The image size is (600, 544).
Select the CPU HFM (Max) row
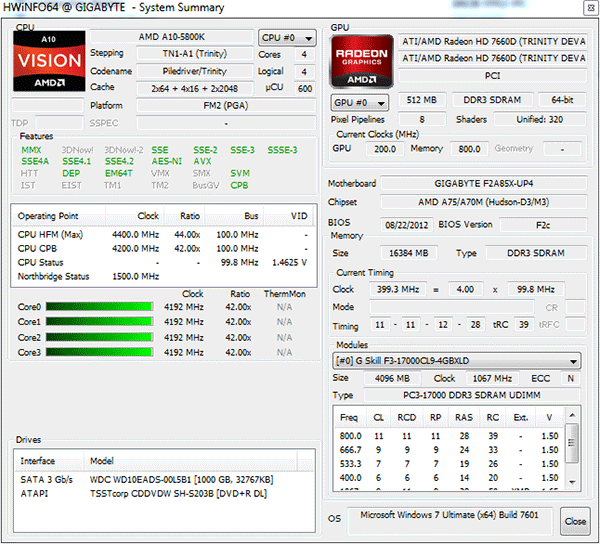pos(163,235)
